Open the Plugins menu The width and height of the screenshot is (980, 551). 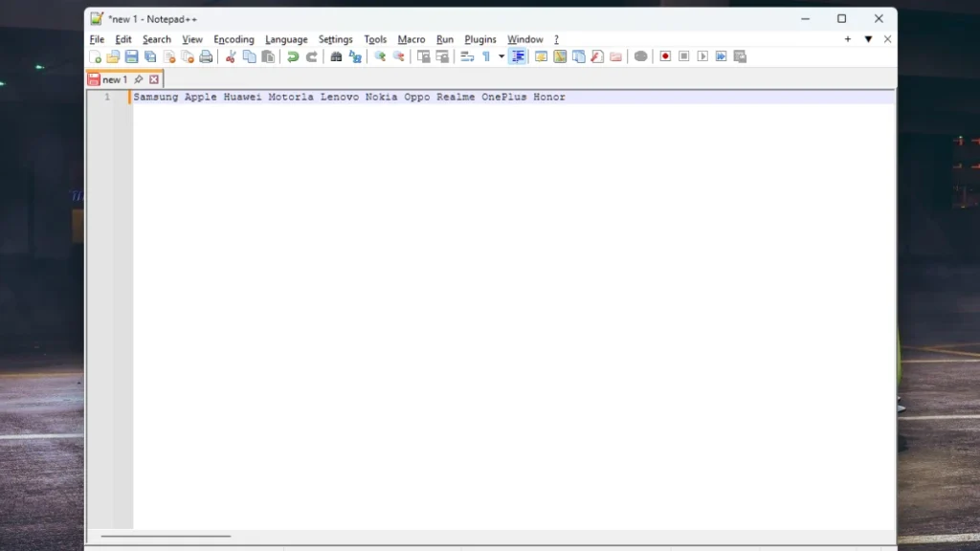(x=480, y=39)
